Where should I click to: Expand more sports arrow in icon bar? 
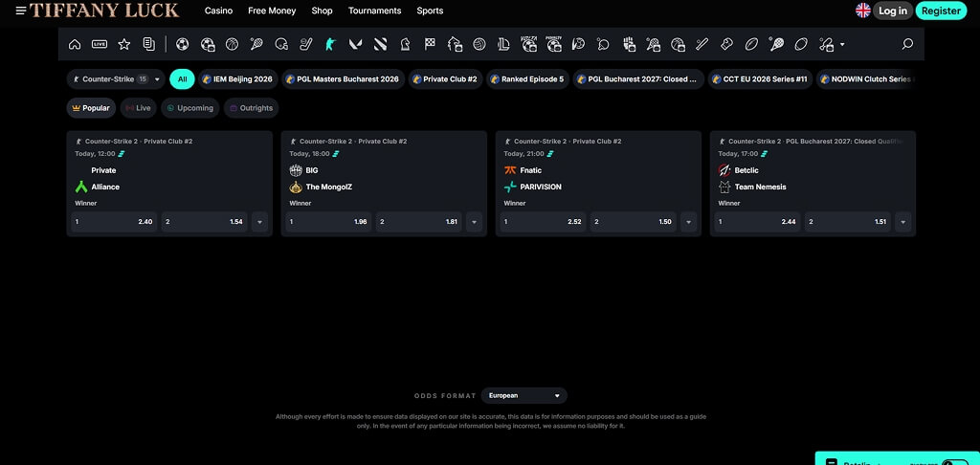(x=842, y=44)
